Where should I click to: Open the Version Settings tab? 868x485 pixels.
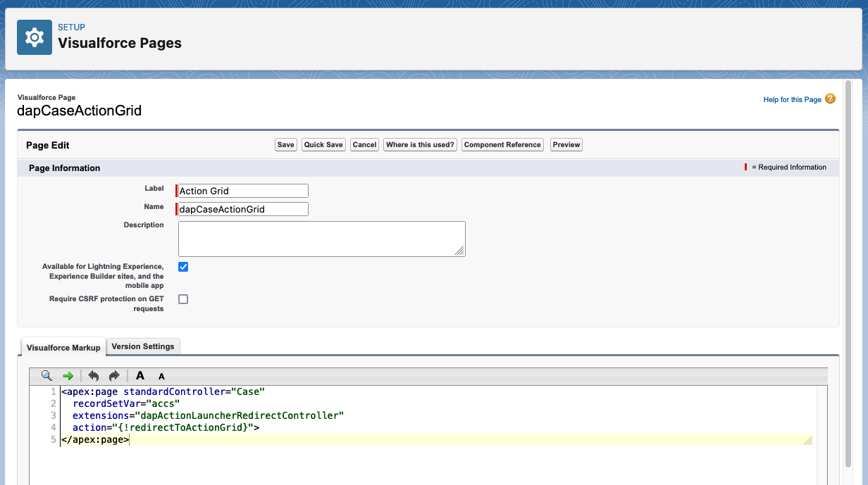(143, 346)
